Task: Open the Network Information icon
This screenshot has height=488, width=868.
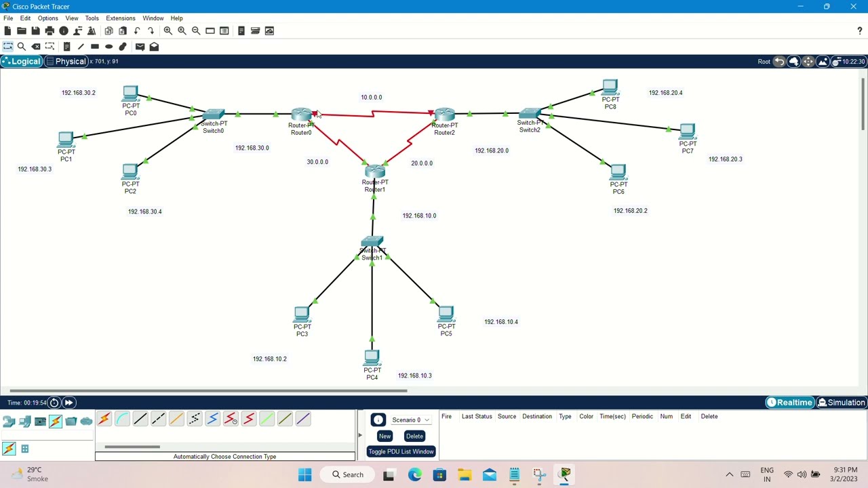Action: (64, 30)
